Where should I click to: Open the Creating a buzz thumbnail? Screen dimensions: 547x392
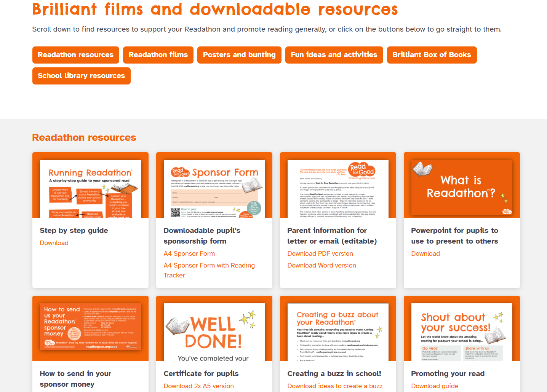[x=338, y=332]
